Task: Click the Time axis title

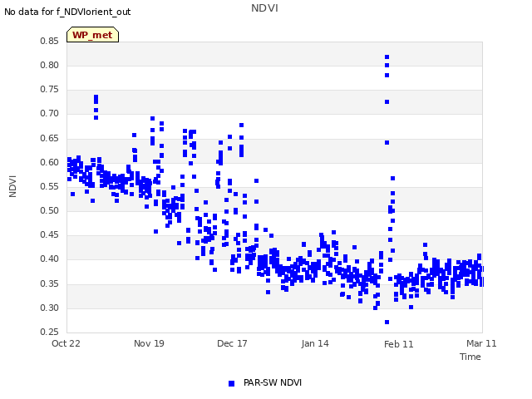Action: click(470, 357)
